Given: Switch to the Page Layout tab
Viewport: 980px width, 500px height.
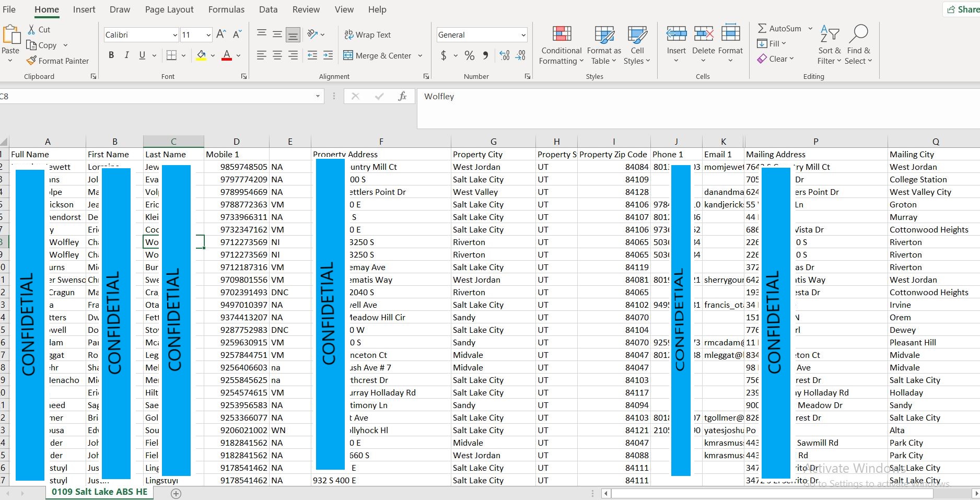Looking at the screenshot, I should (169, 9).
